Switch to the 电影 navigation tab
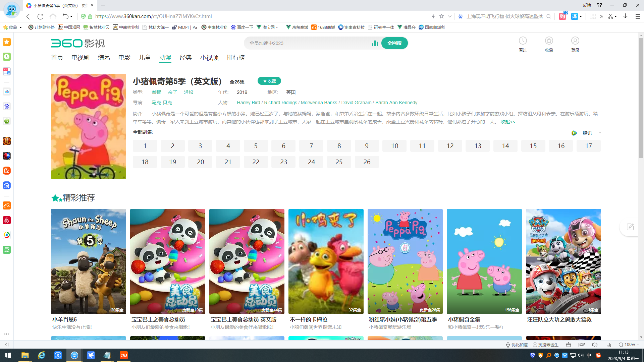The height and width of the screenshot is (362, 644). 124,58
